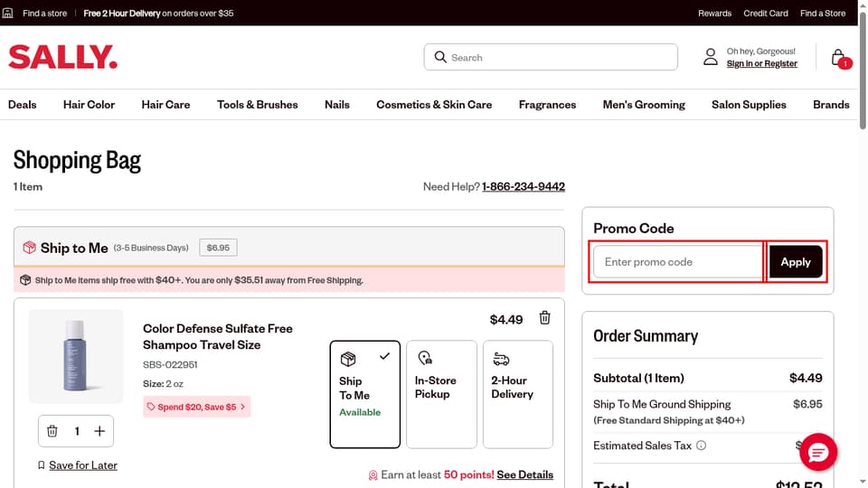Open Spend $20, Save $5 offer

[196, 407]
